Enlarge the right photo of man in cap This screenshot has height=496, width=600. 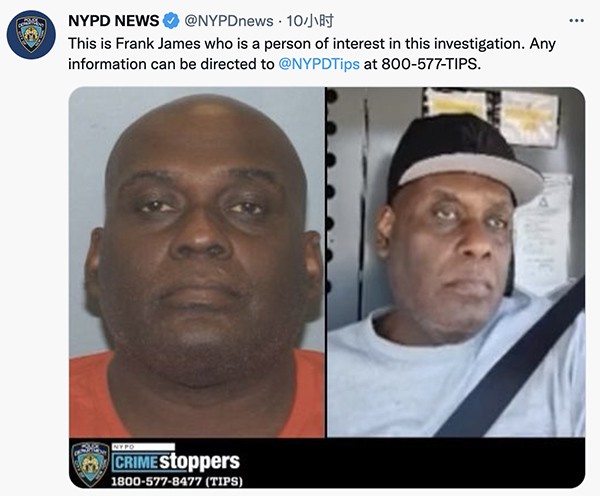[x=456, y=262]
